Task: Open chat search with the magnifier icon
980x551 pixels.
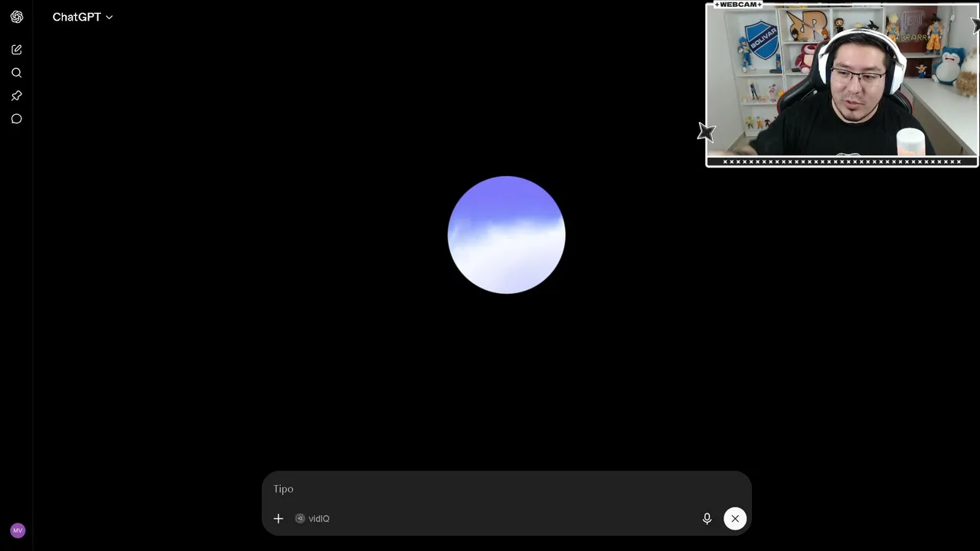Action: click(17, 73)
